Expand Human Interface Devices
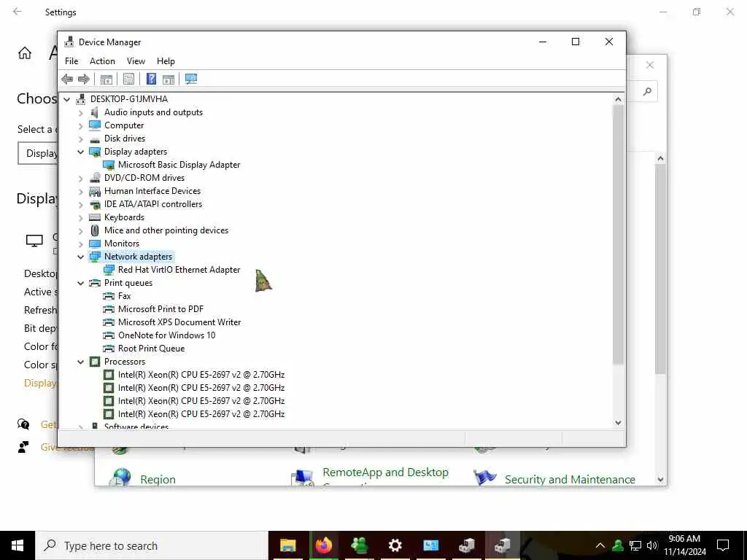The width and height of the screenshot is (747, 560). coord(80,192)
